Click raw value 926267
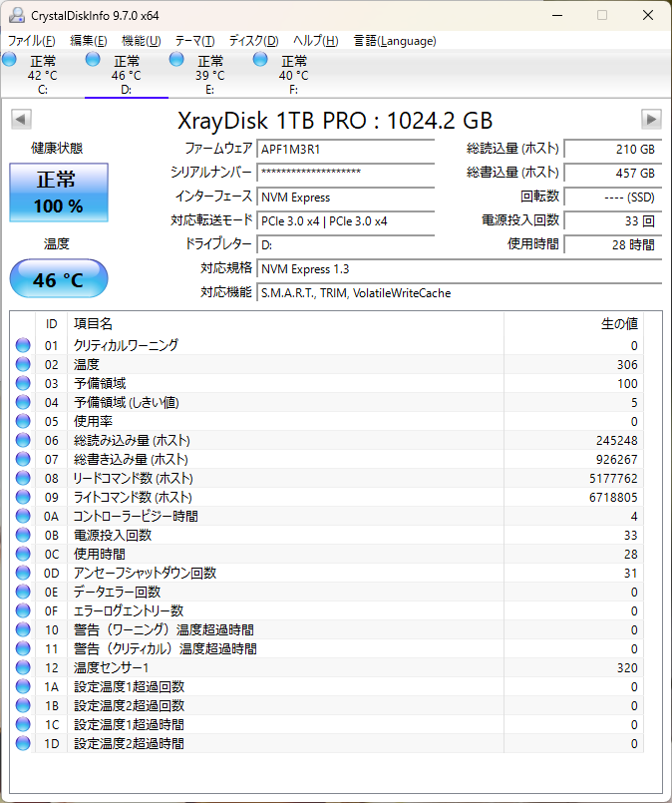Image resolution: width=672 pixels, height=803 pixels. click(617, 460)
